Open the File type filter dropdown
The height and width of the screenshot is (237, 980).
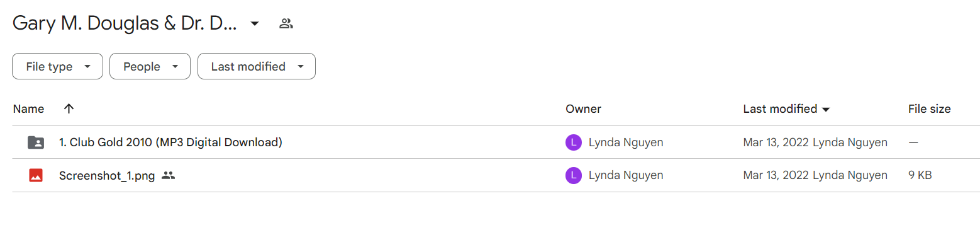coord(57,66)
